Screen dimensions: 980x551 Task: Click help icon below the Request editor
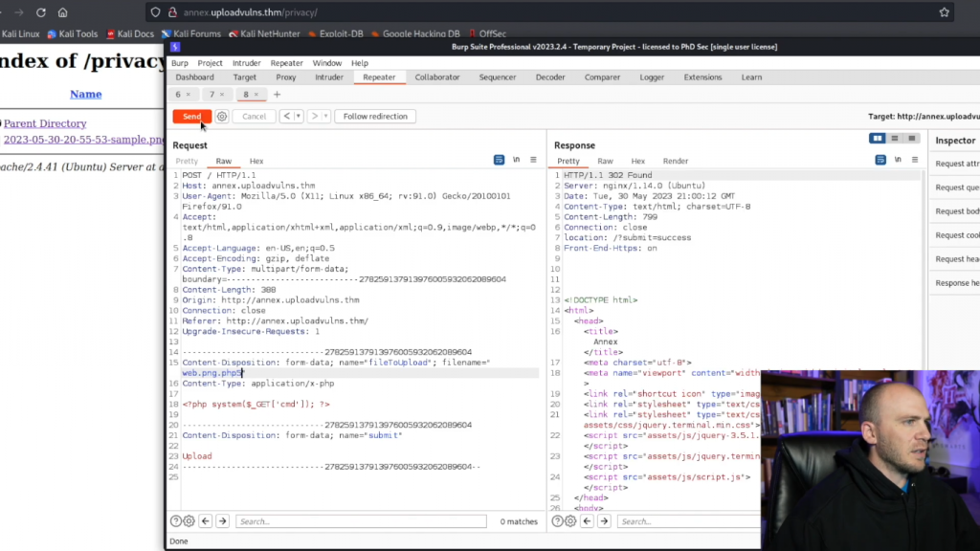coord(176,521)
